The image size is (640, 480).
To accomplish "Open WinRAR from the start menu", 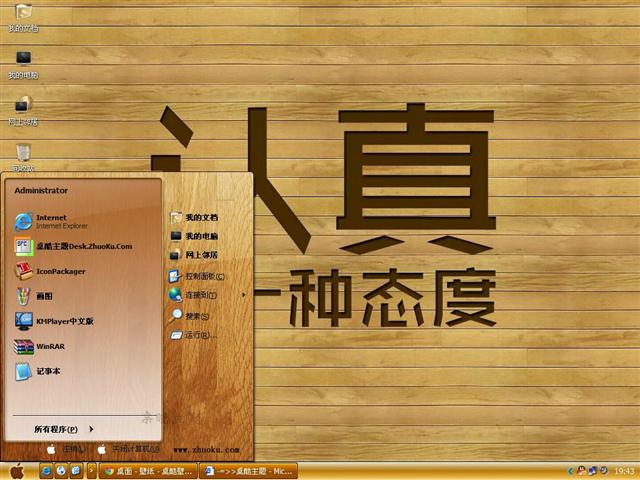I will coord(84,347).
